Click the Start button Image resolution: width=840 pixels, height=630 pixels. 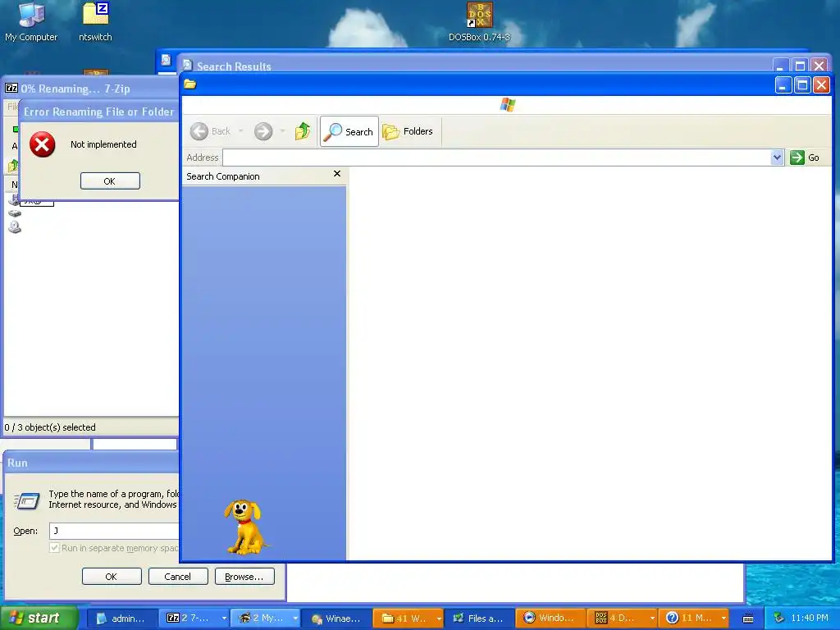pos(39,618)
